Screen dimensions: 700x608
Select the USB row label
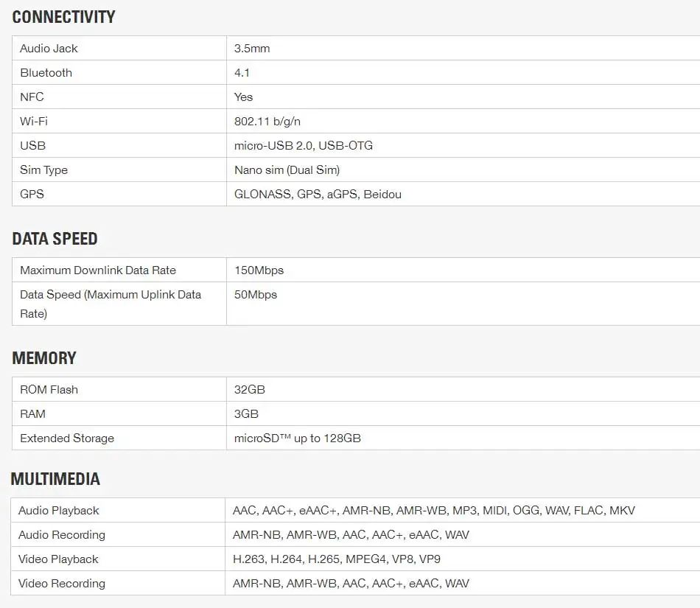click(x=32, y=145)
